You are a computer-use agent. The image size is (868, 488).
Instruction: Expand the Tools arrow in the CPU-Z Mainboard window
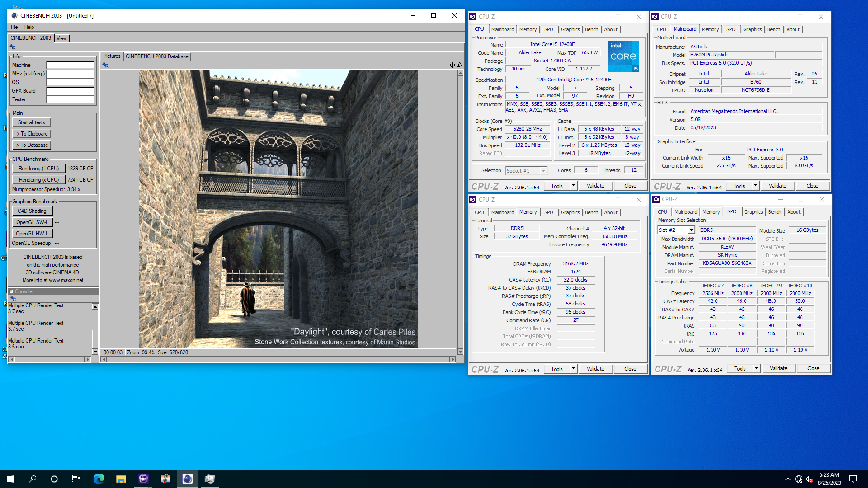pos(755,186)
